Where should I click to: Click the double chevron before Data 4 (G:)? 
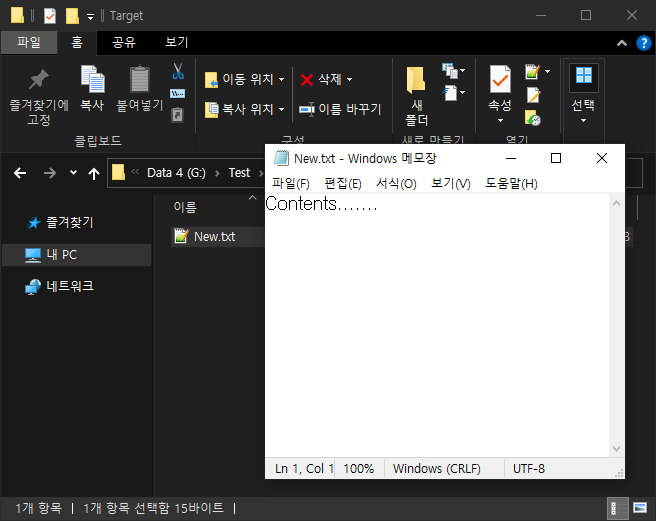click(135, 171)
